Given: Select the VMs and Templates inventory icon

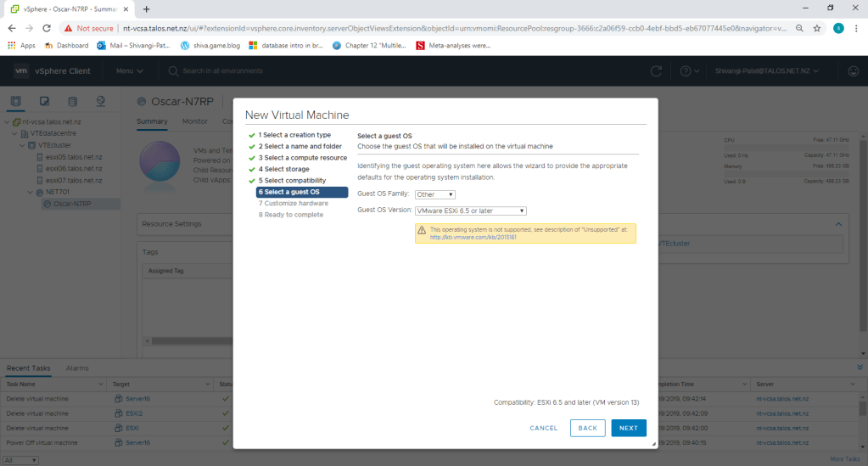Looking at the screenshot, I should pyautogui.click(x=45, y=102).
